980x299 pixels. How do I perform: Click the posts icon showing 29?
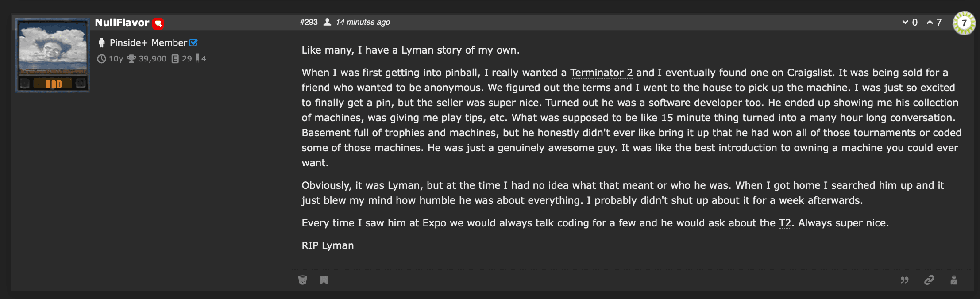175,58
